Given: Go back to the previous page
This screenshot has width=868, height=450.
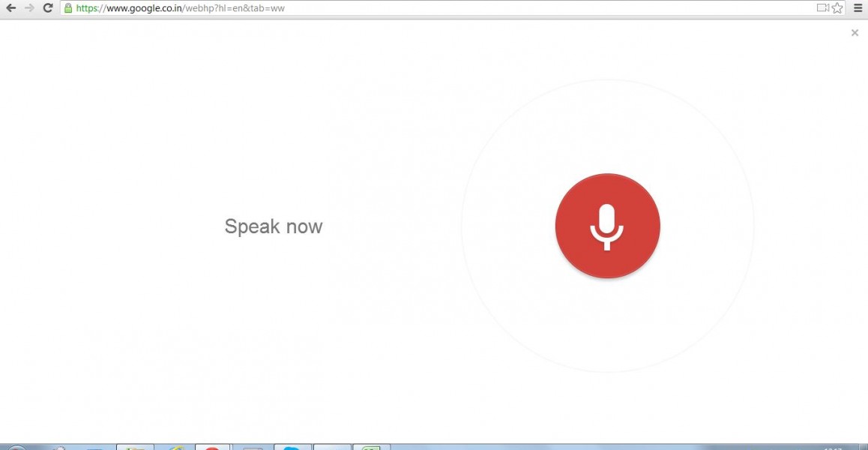Looking at the screenshot, I should pos(10,8).
